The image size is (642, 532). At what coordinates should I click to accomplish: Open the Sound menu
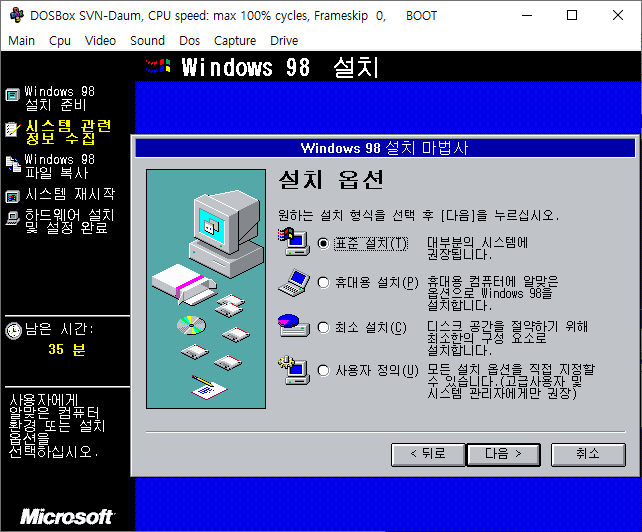[x=147, y=41]
